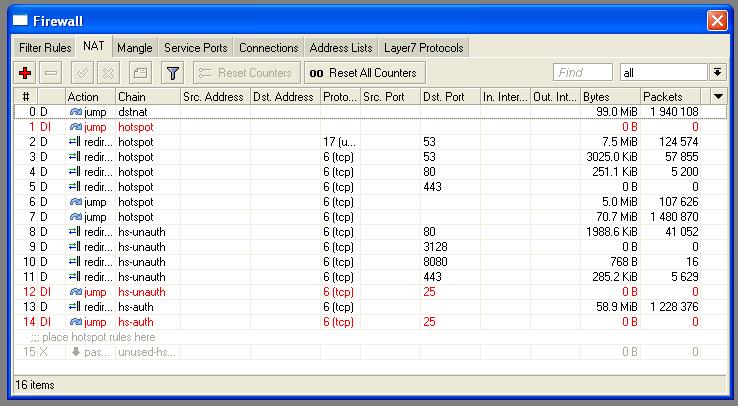Sort by the Src. Address column header
Image resolution: width=738 pixels, height=406 pixels.
click(x=216, y=96)
